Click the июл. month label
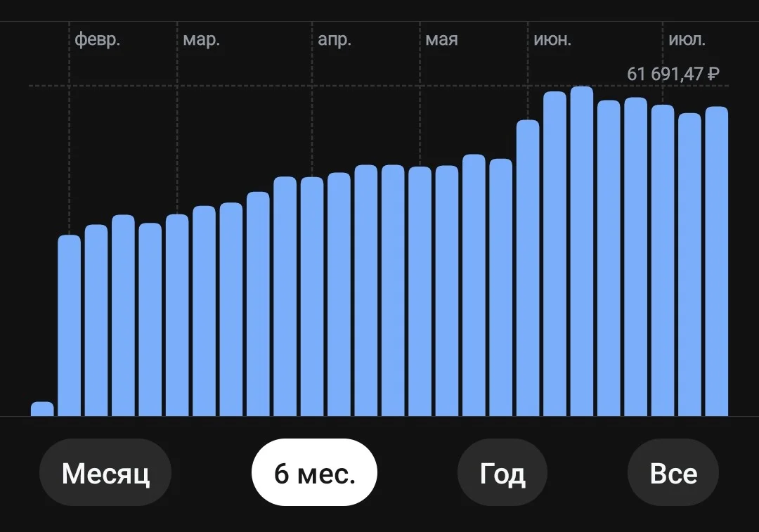 [687, 39]
